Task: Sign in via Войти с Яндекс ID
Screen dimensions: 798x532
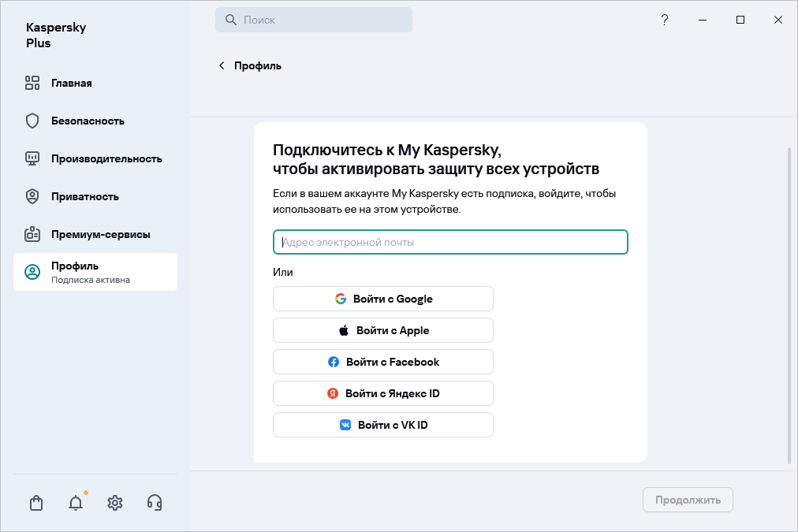Action: [383, 393]
